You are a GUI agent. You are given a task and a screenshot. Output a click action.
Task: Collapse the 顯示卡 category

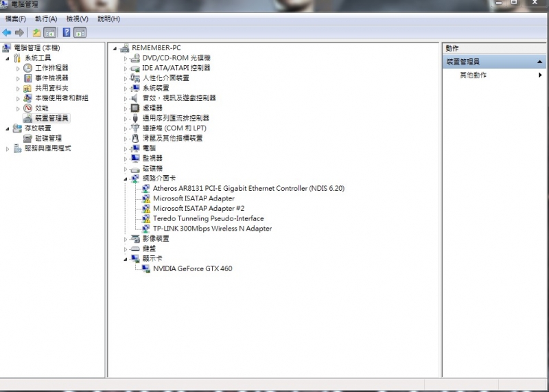point(126,260)
